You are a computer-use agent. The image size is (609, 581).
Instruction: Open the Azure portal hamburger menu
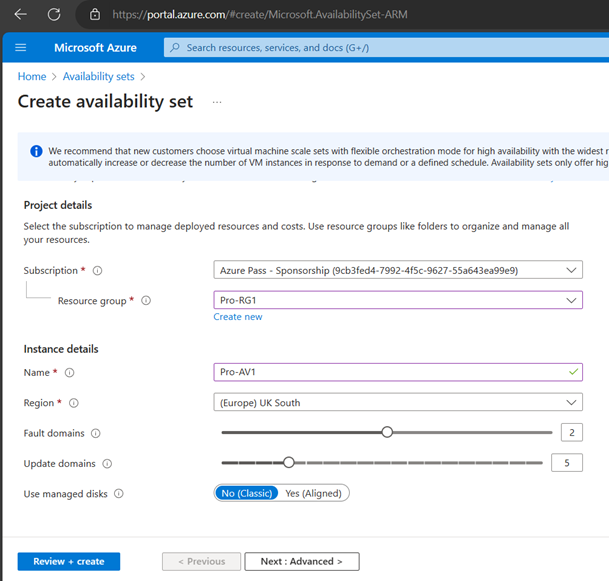(21, 47)
